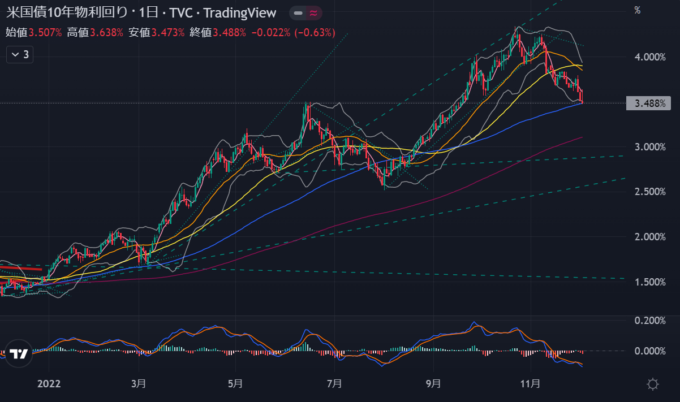Click the % unit label on price axis
Image resolution: width=680 pixels, height=402 pixels.
coord(637,11)
